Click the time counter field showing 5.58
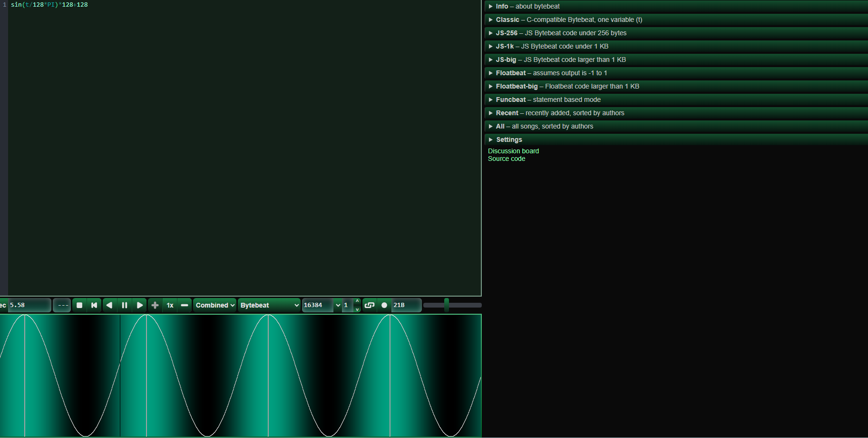Screen dimensions: 868x438 (x=29, y=305)
